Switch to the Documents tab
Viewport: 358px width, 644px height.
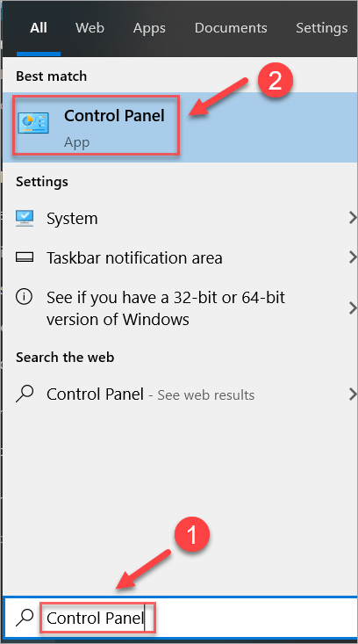point(231,28)
